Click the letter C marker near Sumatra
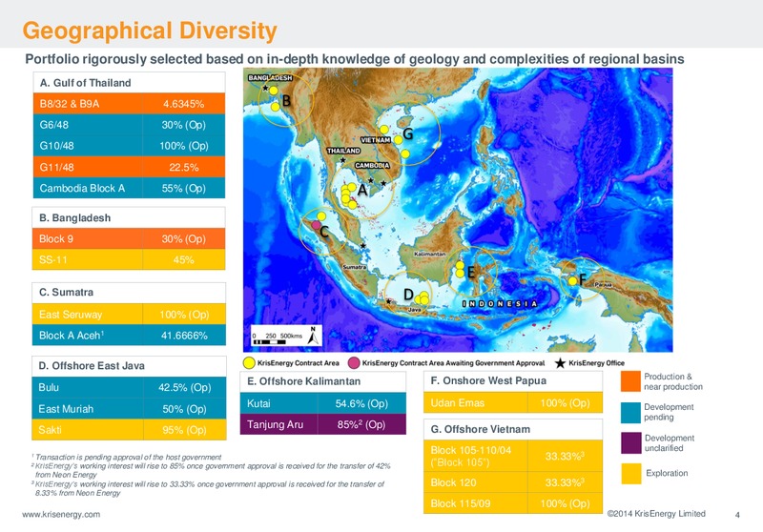 324,232
